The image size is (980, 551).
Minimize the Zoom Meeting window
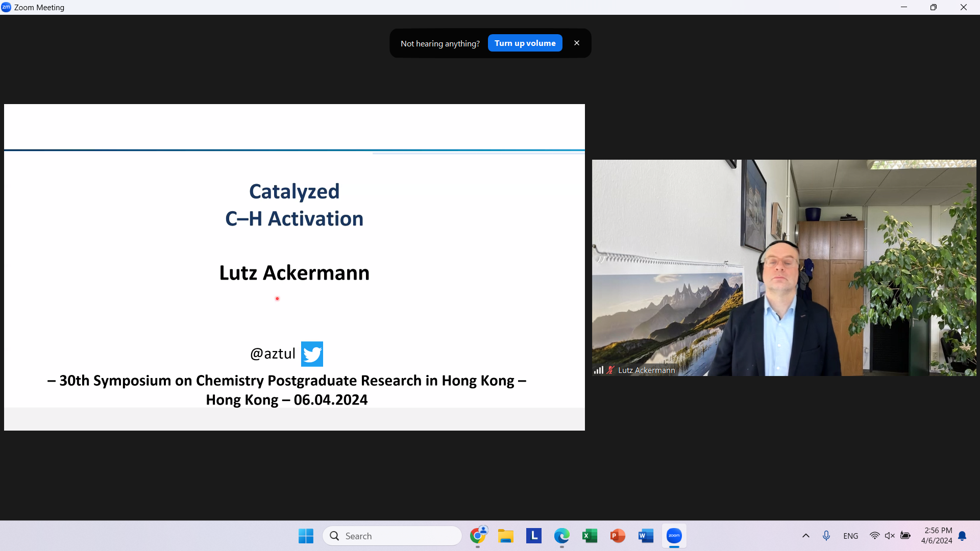(x=904, y=7)
